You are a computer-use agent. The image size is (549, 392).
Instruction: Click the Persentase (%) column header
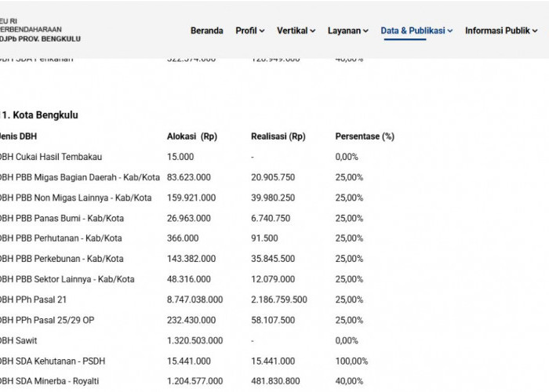pyautogui.click(x=365, y=136)
